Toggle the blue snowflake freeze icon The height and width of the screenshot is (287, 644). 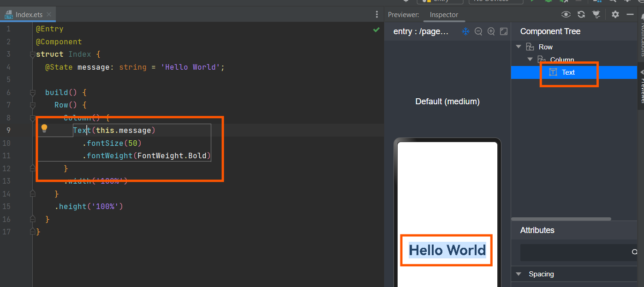coord(465,31)
